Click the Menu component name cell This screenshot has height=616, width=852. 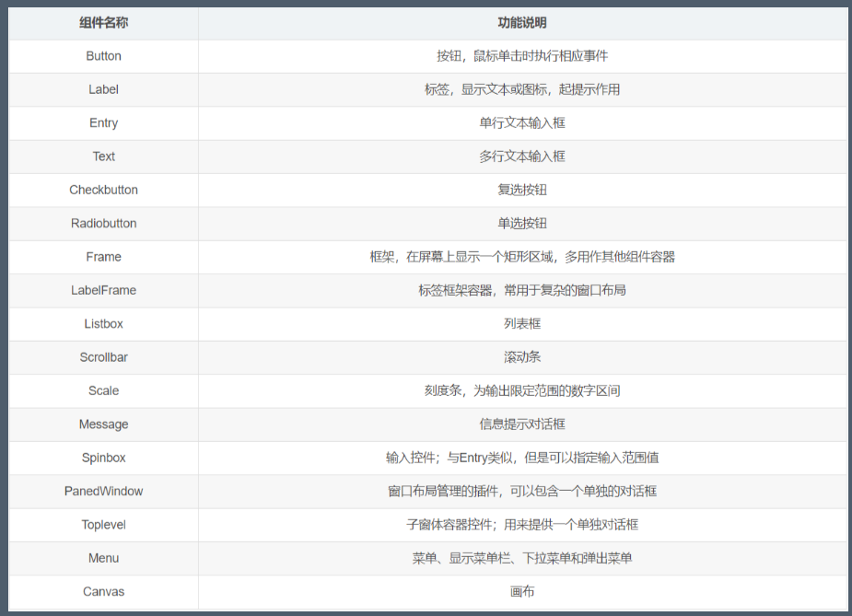click(x=103, y=558)
